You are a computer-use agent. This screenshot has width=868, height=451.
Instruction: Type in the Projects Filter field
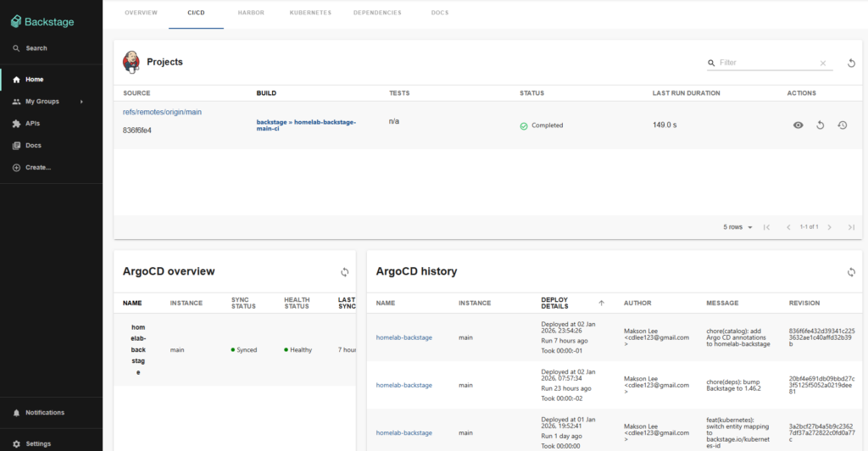[x=766, y=63]
